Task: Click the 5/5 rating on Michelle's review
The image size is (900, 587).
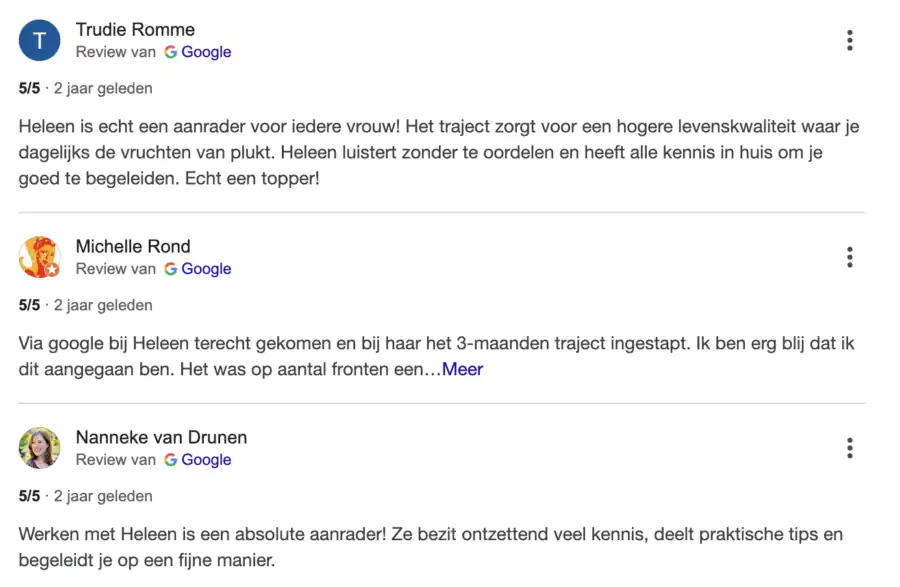Action: click(x=29, y=305)
